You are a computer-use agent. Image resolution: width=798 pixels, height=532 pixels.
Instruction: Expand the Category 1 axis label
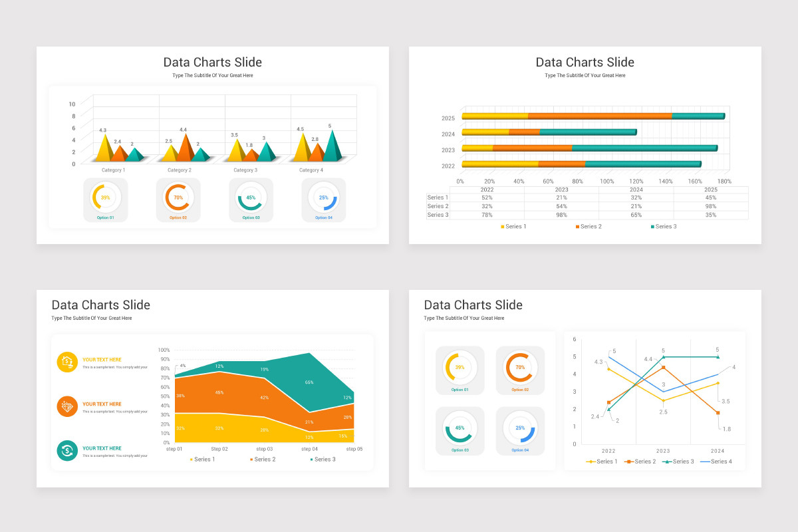113,170
